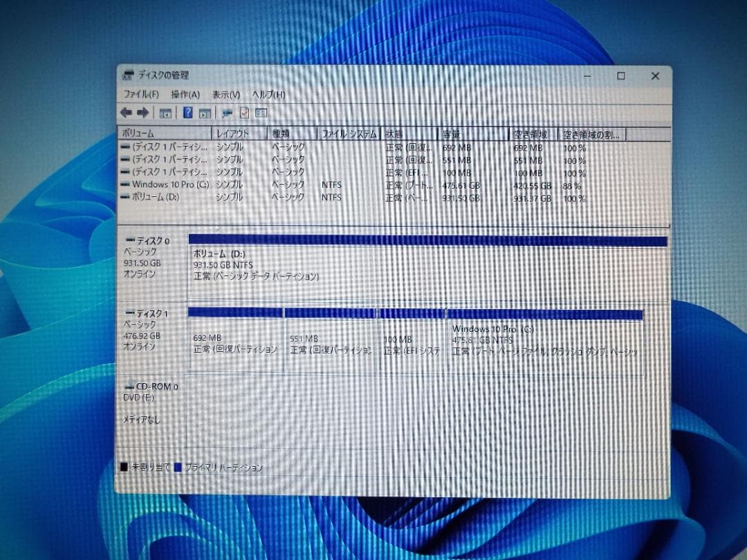Select the 692 MB recovery partition block
Viewport: 747px width, 560px height.
[x=235, y=339]
